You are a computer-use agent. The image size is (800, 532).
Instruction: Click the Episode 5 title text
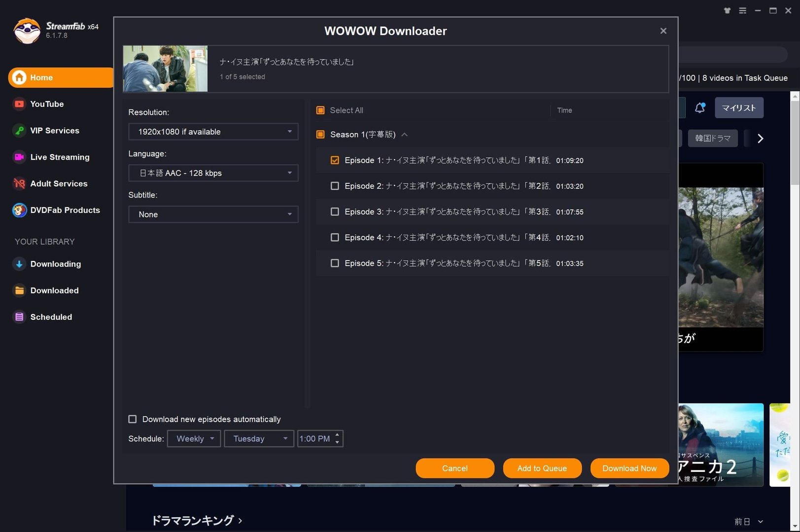[x=447, y=263]
